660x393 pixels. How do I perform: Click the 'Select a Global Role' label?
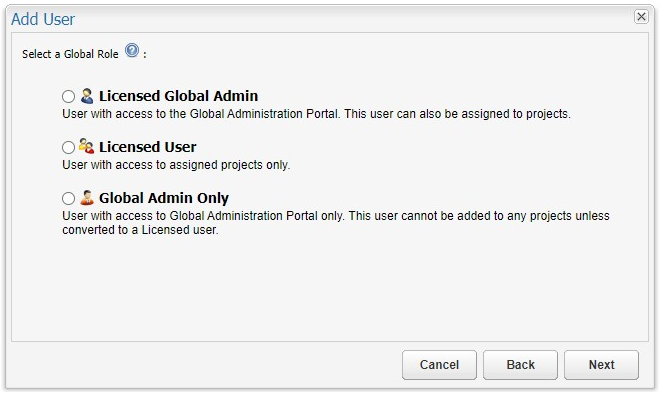pyautogui.click(x=70, y=54)
